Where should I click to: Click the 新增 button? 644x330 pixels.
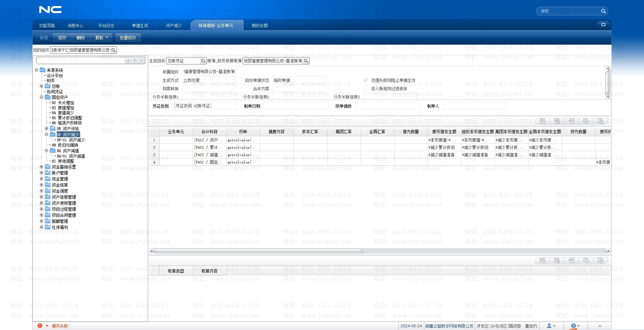click(x=44, y=38)
